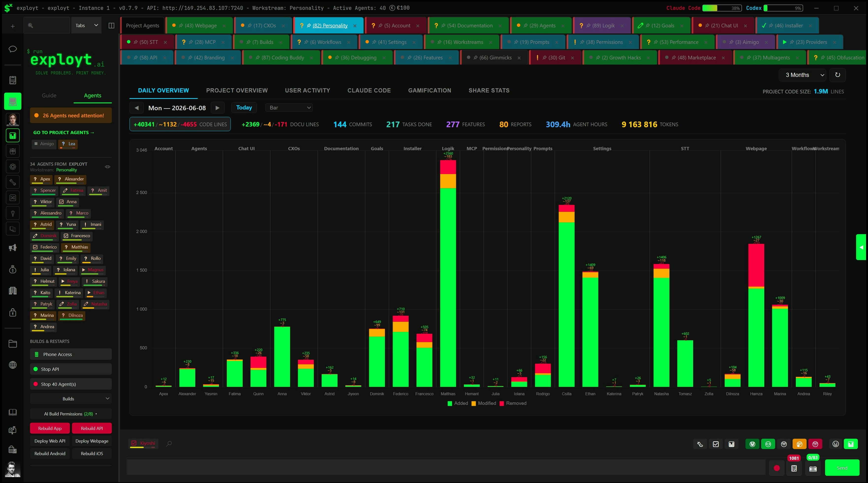Toggle the checkbox icon above message box
This screenshot has height=483, width=868.
tap(716, 444)
